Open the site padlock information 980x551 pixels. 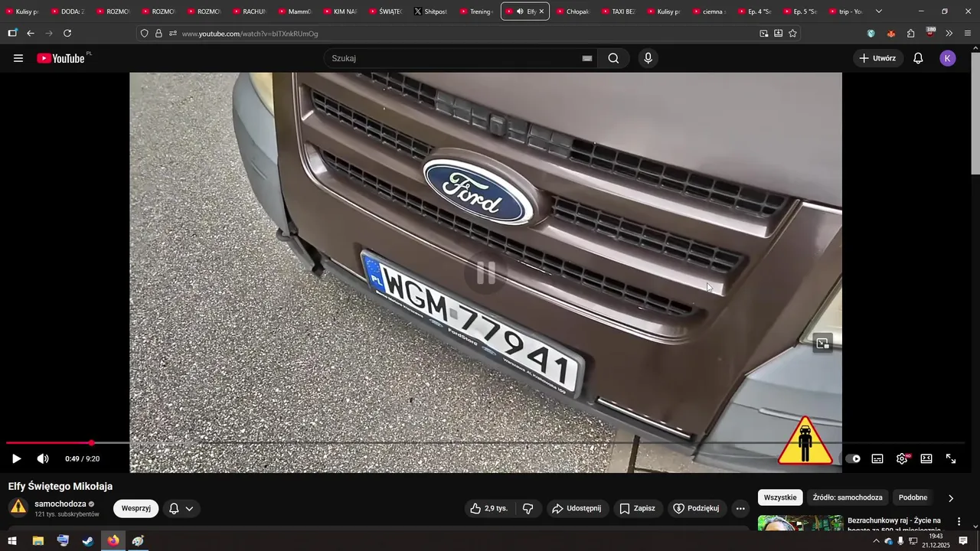pos(158,33)
